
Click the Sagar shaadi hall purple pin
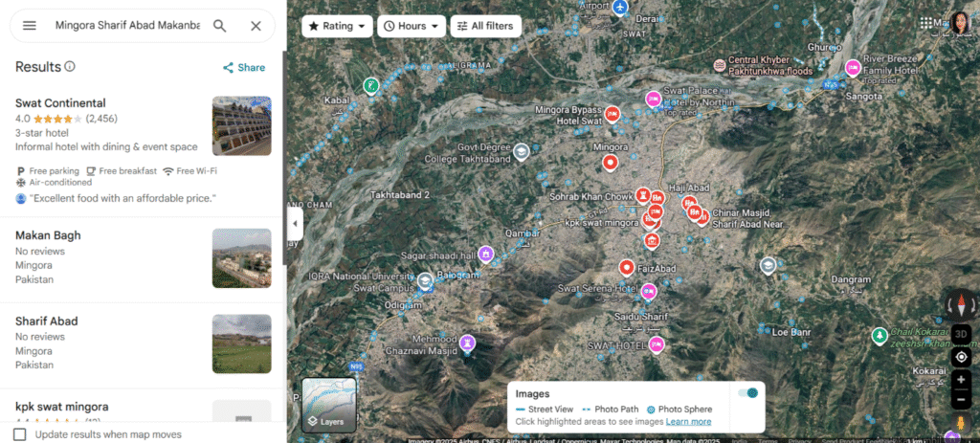pyautogui.click(x=485, y=255)
